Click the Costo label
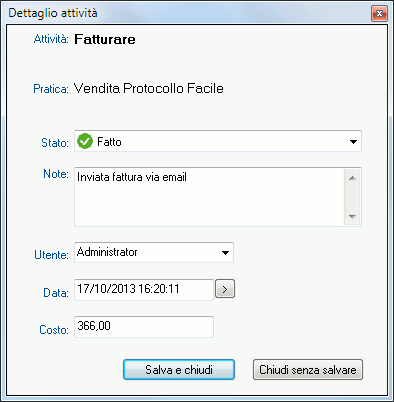Screen dimensions: 394x402 (x=54, y=330)
